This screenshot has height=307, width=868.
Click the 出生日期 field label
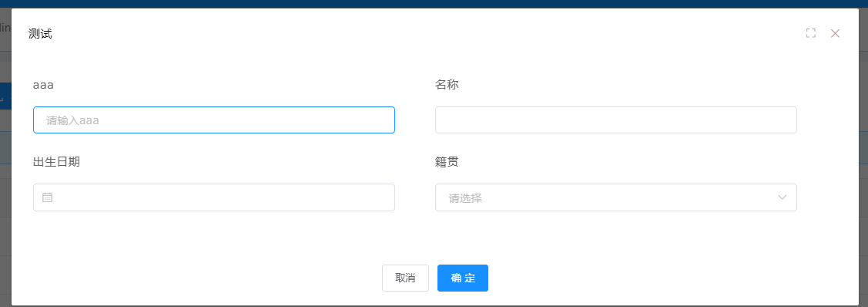[56, 162]
